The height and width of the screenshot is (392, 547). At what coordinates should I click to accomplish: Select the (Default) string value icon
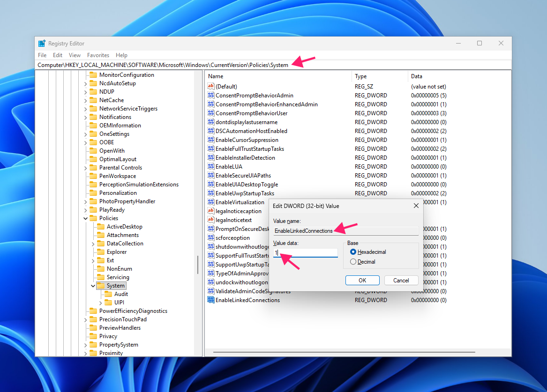tap(211, 86)
